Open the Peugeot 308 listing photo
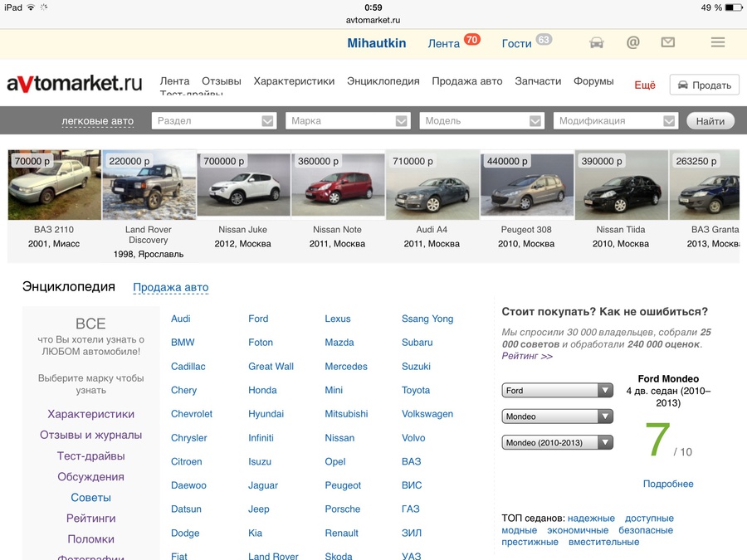The image size is (747, 560). coord(527,185)
